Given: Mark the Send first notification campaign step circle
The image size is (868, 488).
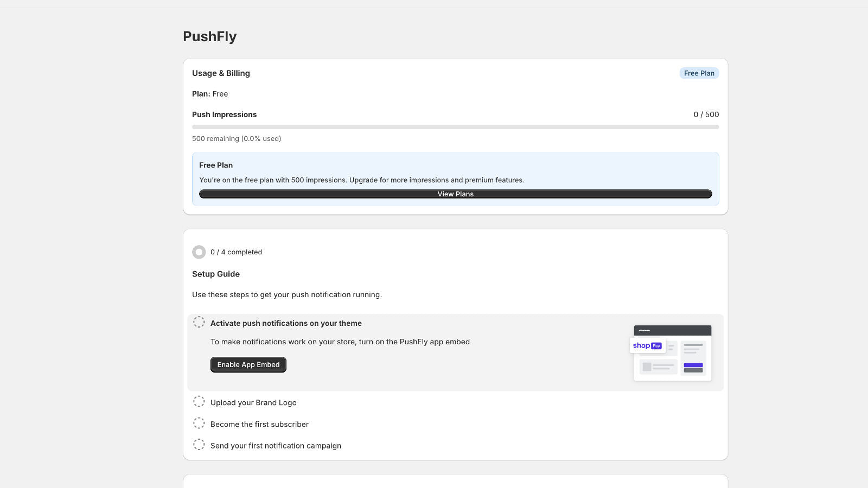Looking at the screenshot, I should pyautogui.click(x=199, y=445).
